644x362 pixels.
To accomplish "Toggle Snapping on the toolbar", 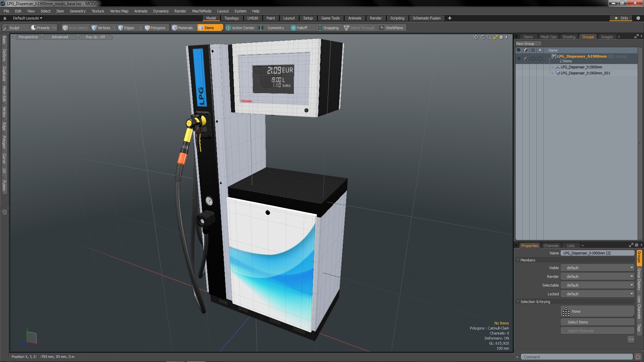I will pos(328,28).
